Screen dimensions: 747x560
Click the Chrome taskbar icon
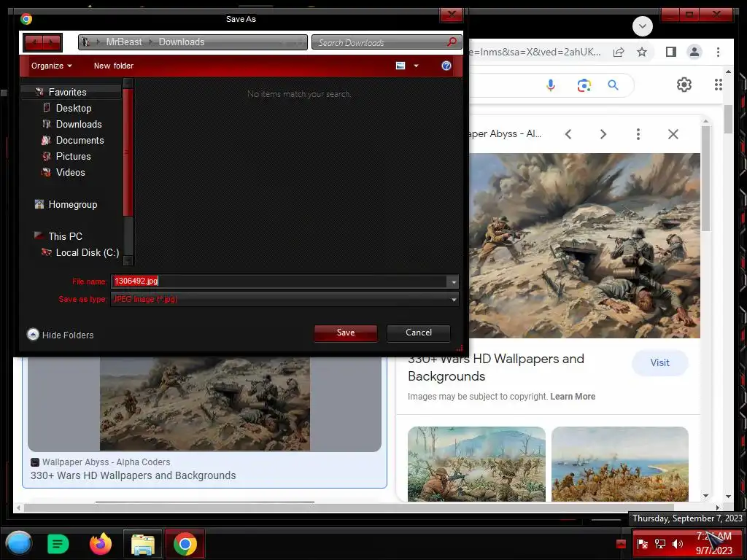coord(185,544)
